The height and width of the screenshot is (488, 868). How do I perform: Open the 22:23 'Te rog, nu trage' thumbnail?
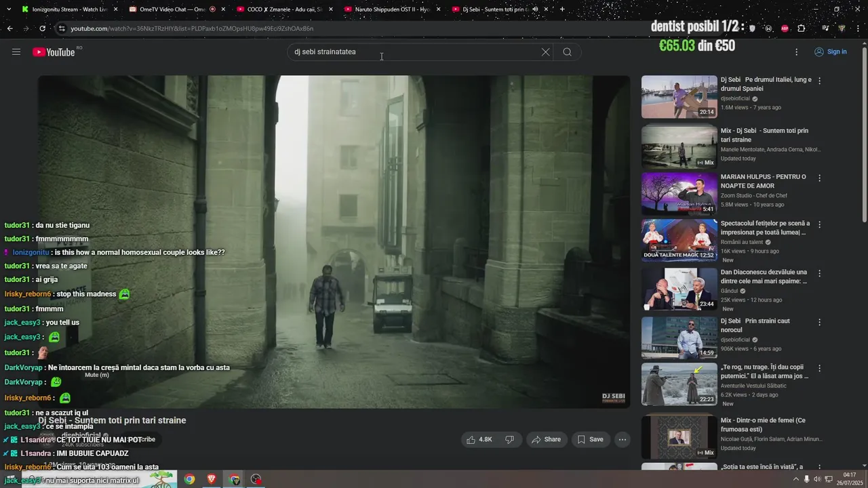679,384
